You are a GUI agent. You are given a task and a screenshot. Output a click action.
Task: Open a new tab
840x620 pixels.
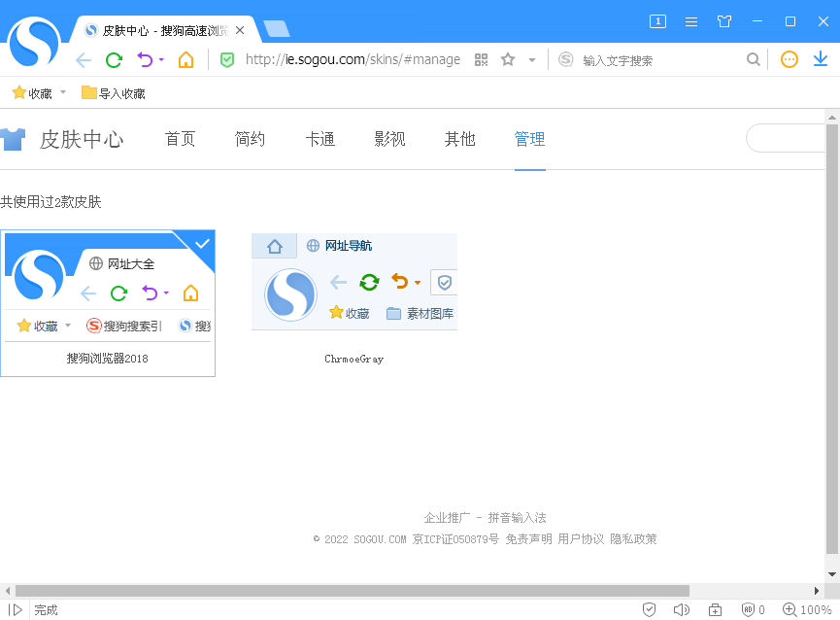click(x=277, y=29)
